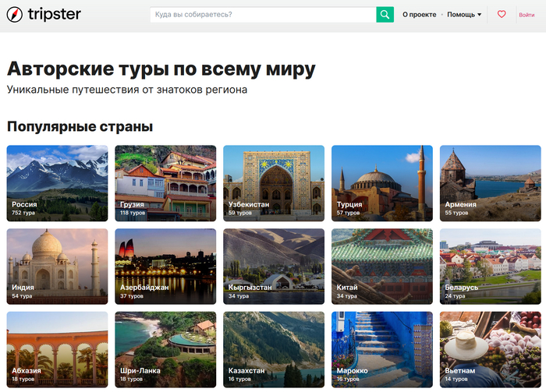Image resolution: width=546 pixels, height=392 pixels.
Task: Open favorites via the heart icon
Action: (x=502, y=14)
